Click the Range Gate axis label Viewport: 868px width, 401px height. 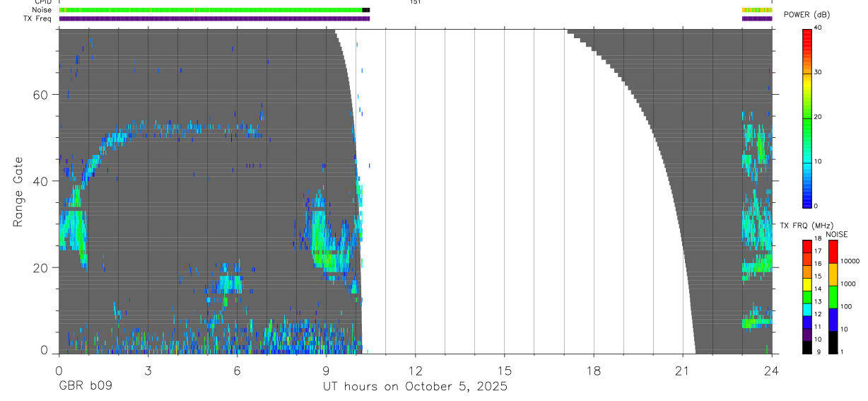pyautogui.click(x=18, y=192)
